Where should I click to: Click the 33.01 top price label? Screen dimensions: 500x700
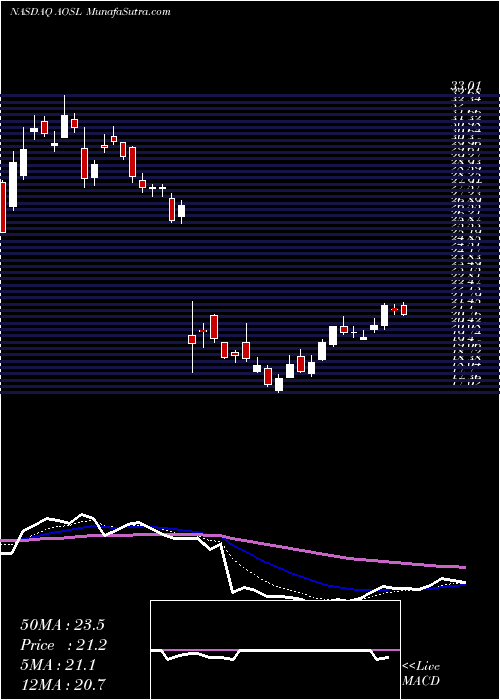[466, 85]
